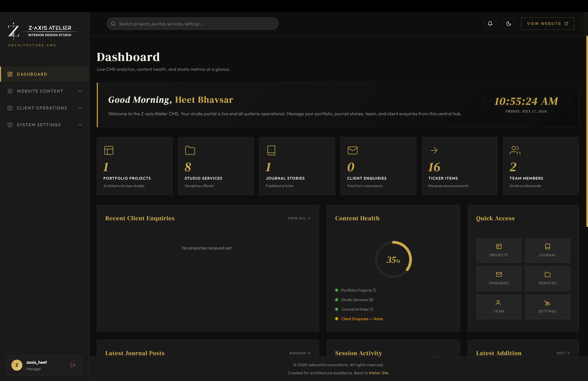Expand the Website Content menu
The width and height of the screenshot is (588, 381).
click(x=44, y=91)
